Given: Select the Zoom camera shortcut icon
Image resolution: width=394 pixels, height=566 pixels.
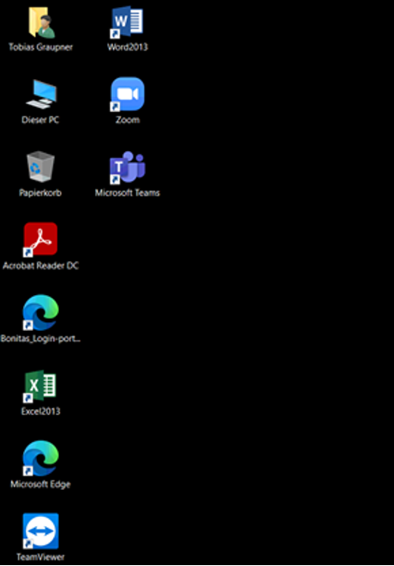Looking at the screenshot, I should pos(127,93).
